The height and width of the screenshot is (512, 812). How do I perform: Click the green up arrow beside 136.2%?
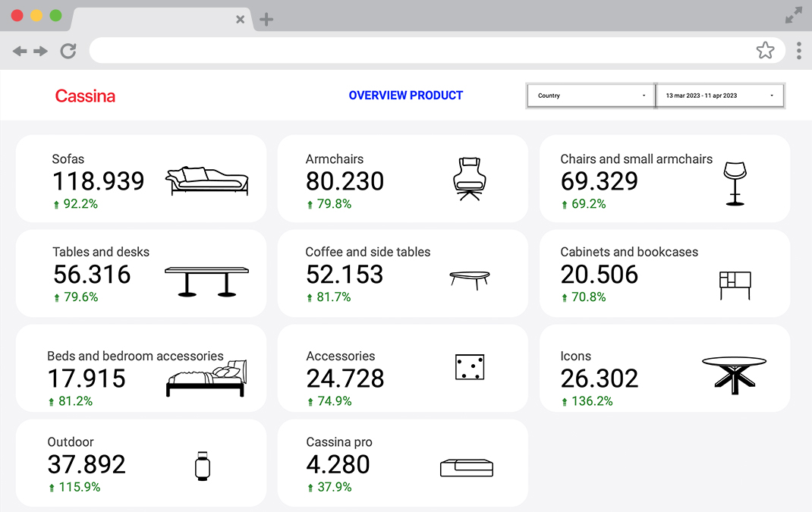pyautogui.click(x=565, y=402)
